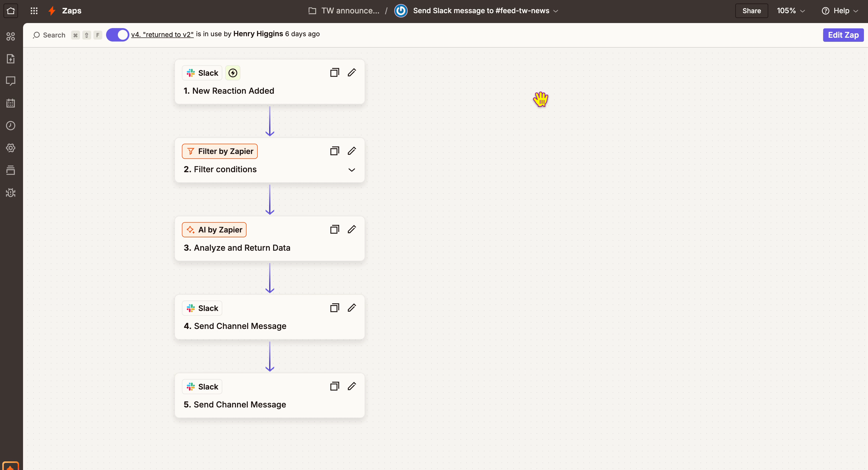868x470 pixels.
Task: Open the apps grid menu
Action: (x=34, y=11)
